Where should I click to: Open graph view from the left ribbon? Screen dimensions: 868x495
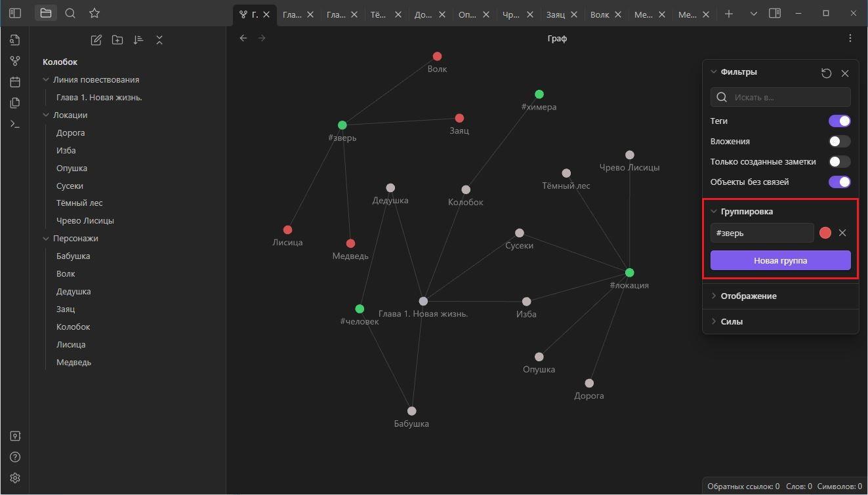15,61
